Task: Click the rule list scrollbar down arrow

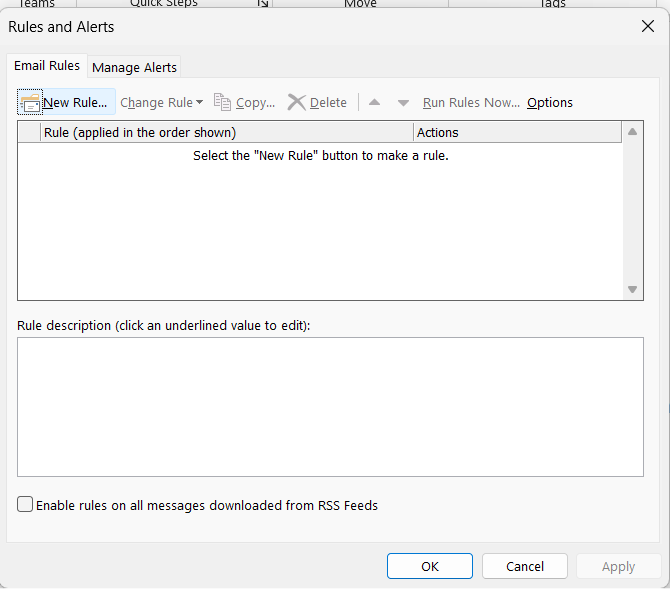Action: pos(632,289)
